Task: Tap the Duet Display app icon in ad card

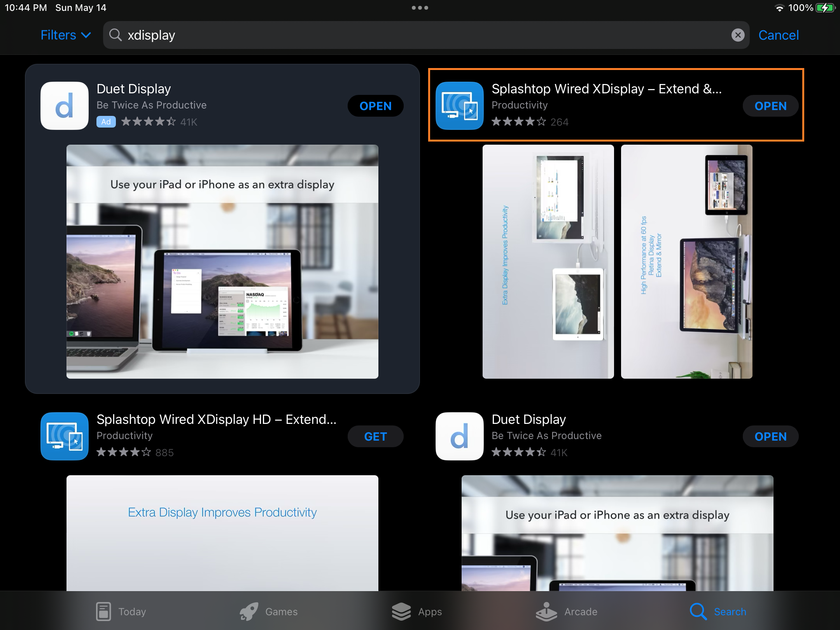Action: [65, 106]
